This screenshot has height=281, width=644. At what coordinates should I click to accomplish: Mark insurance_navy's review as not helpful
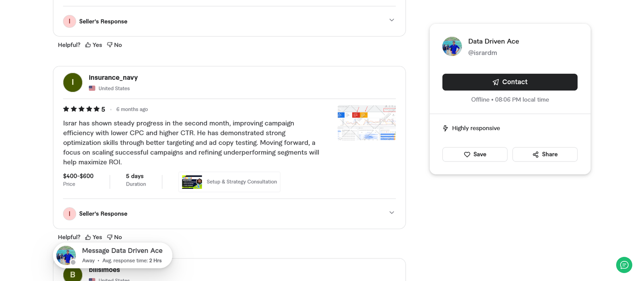point(115,237)
